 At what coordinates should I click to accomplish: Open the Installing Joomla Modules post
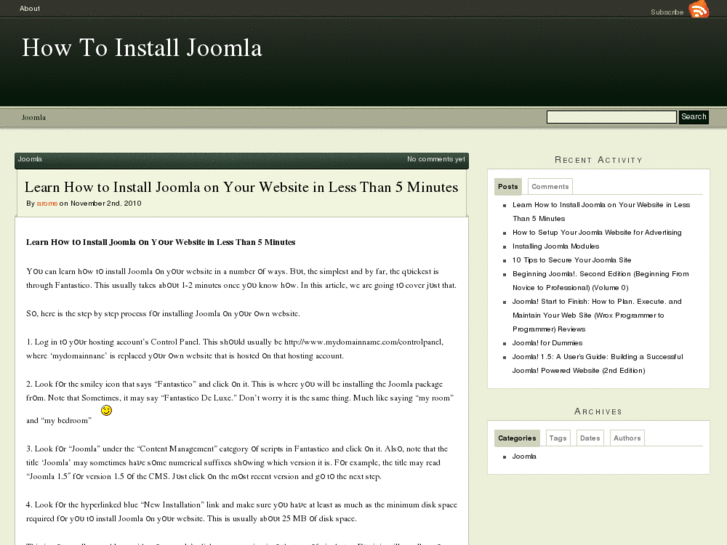pos(555,246)
